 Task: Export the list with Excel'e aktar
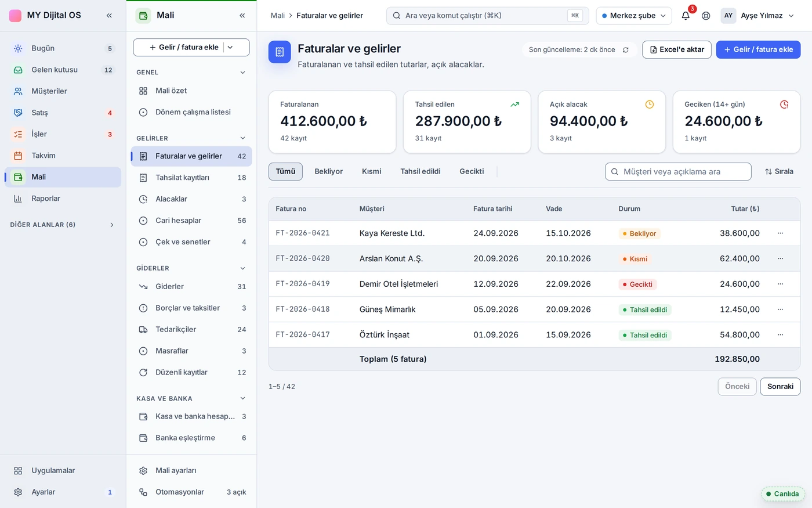tap(677, 49)
